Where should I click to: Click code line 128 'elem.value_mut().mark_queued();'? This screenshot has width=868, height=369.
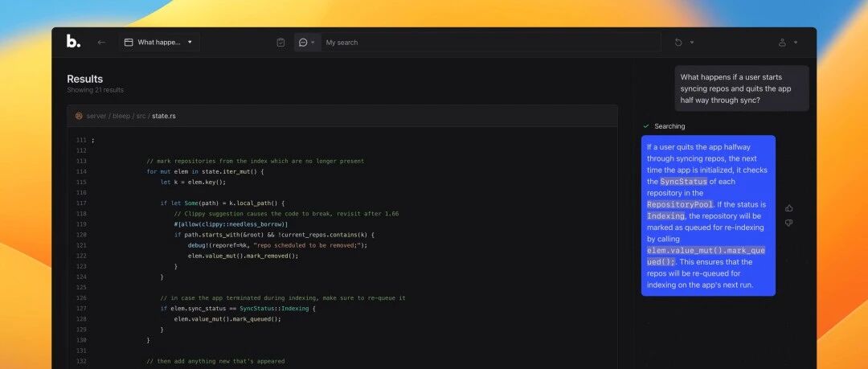coord(227,319)
